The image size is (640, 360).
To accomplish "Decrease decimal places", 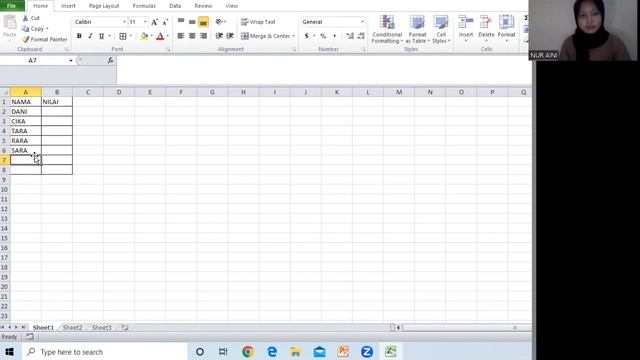I will [361, 36].
